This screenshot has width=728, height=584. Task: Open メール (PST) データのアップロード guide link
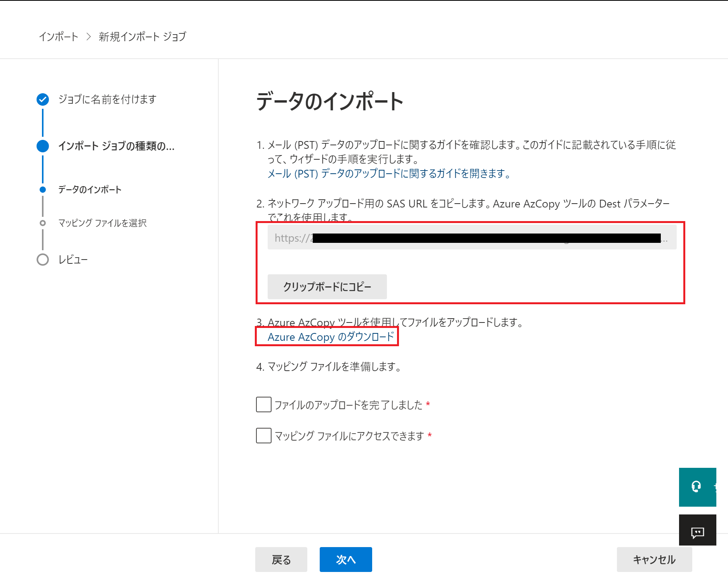(389, 174)
